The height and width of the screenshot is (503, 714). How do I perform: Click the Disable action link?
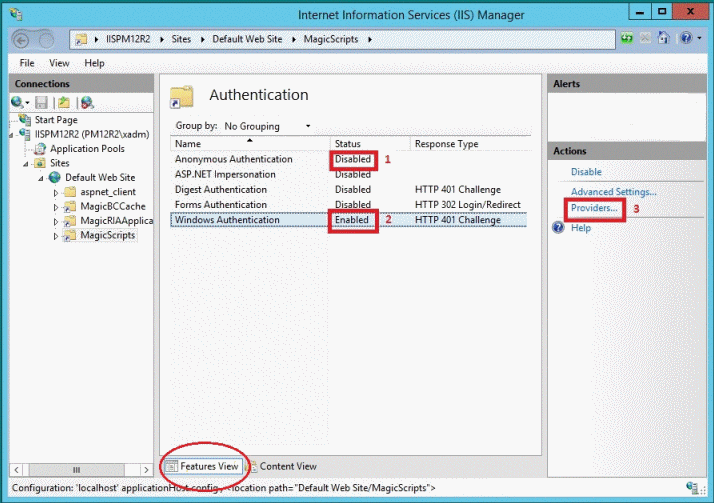click(x=586, y=172)
